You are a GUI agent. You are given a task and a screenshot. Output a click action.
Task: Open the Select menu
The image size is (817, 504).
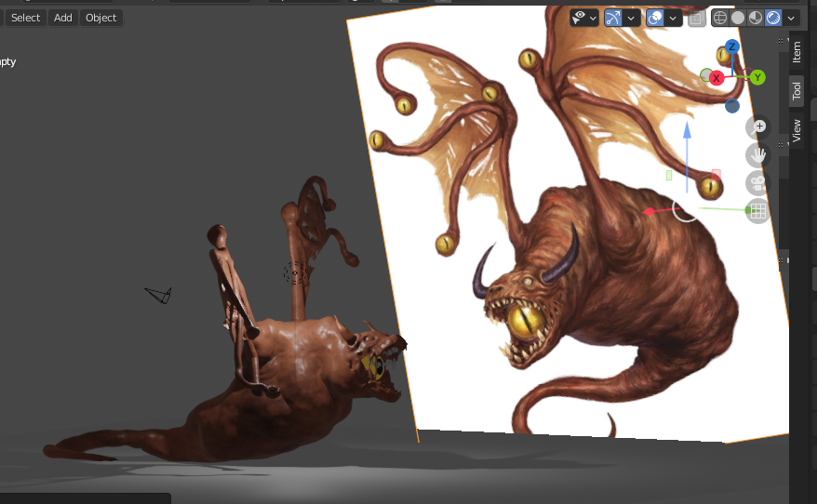coord(25,18)
